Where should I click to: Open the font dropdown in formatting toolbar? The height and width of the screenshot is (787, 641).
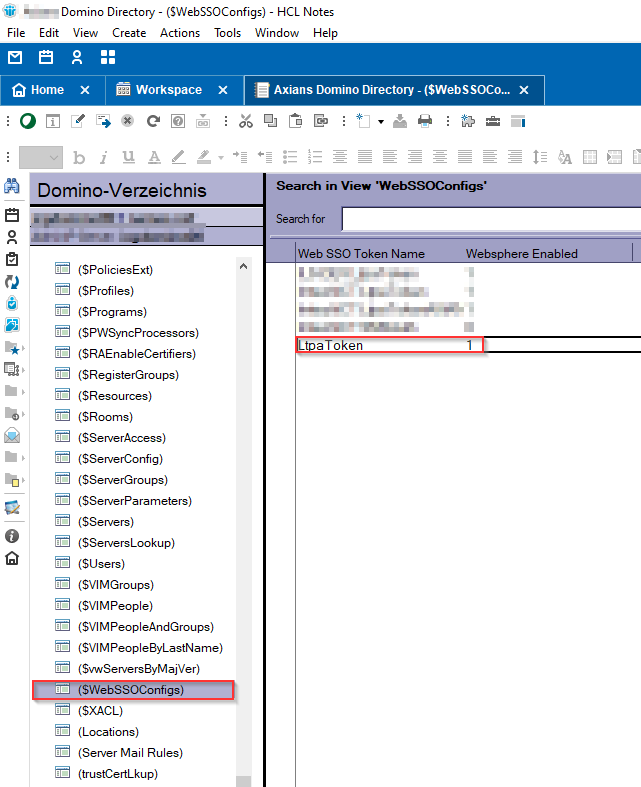coord(41,157)
